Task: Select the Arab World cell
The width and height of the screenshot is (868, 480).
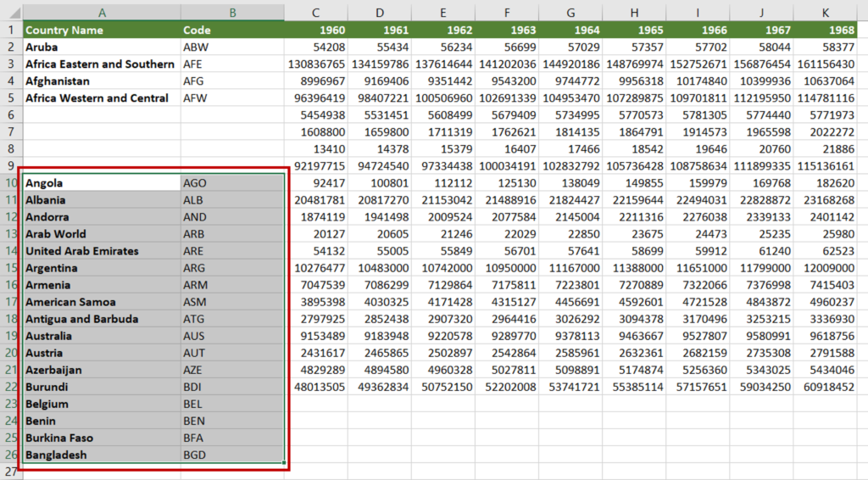Action: pyautogui.click(x=102, y=233)
